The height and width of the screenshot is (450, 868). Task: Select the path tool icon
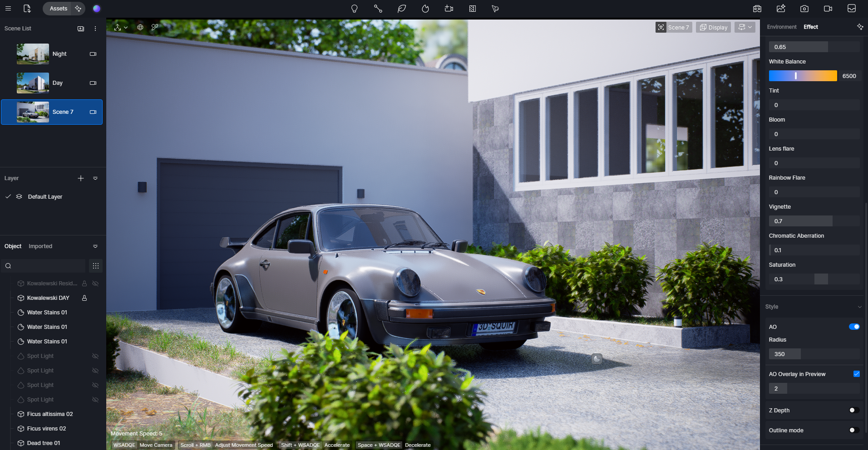pos(378,9)
